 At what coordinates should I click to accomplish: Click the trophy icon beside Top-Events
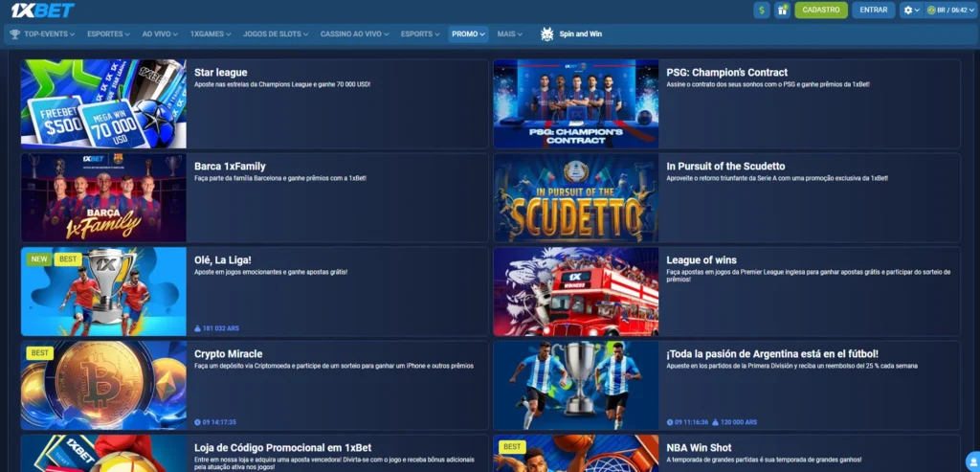tap(14, 34)
